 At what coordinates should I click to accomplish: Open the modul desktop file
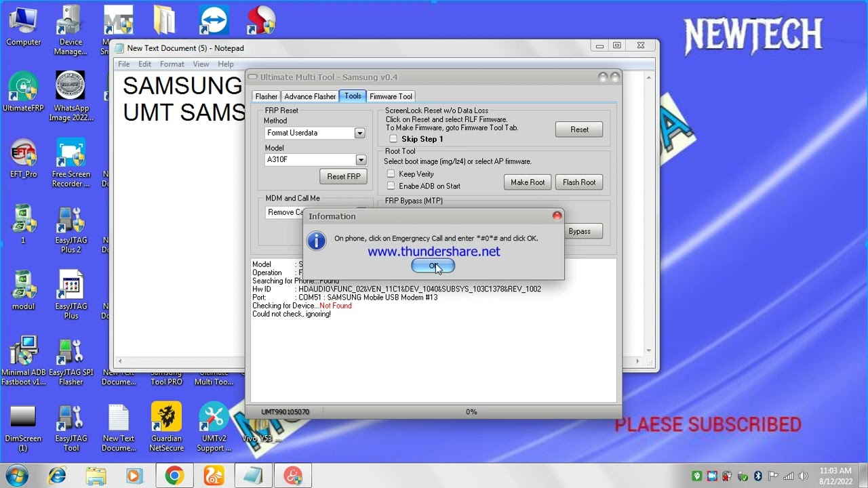(24, 291)
